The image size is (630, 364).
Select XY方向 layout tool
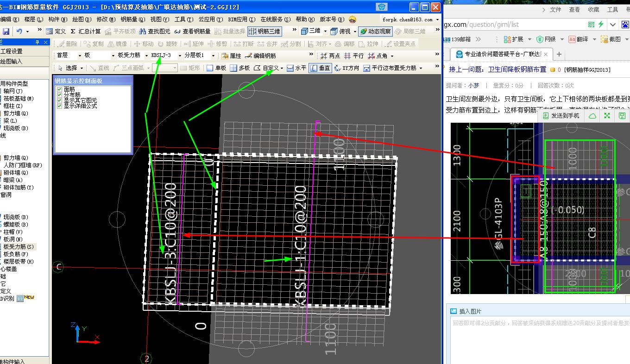(346, 68)
